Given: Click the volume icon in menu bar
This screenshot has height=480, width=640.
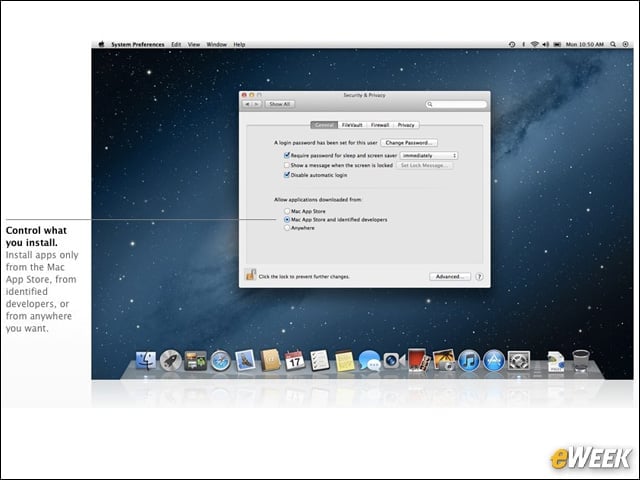Looking at the screenshot, I should (545, 44).
